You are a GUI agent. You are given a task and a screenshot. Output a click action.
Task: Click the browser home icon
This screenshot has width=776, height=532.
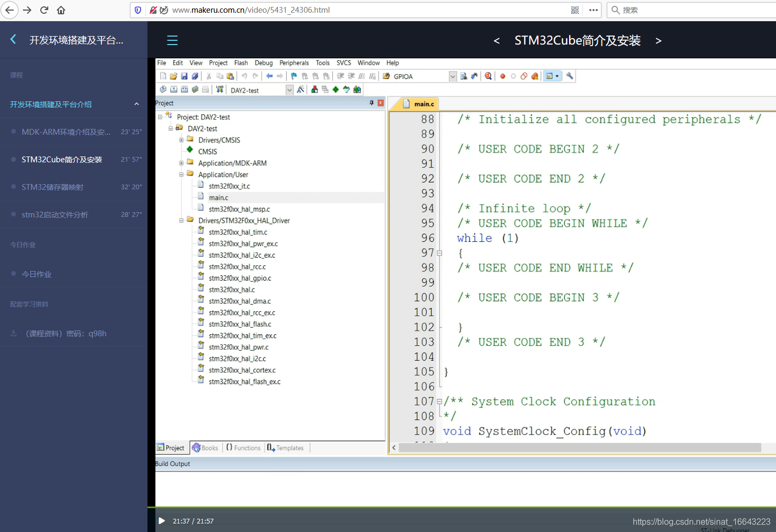[61, 10]
